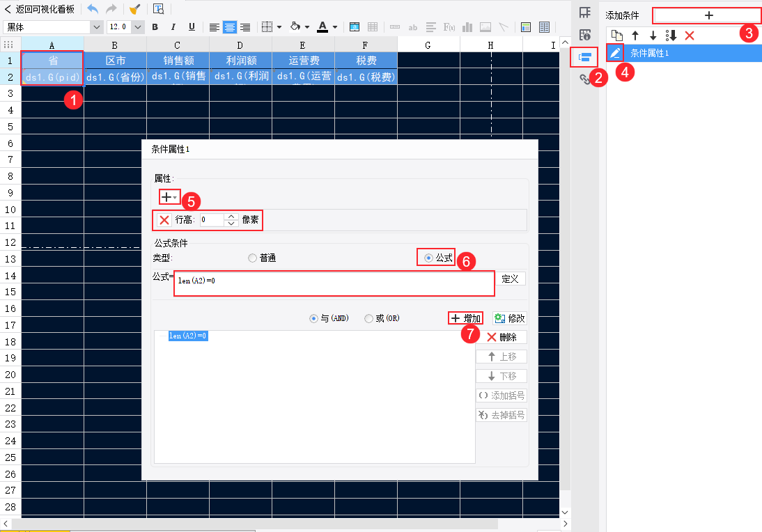Expand the border style dropdown arrow
762x532 pixels.
279,27
